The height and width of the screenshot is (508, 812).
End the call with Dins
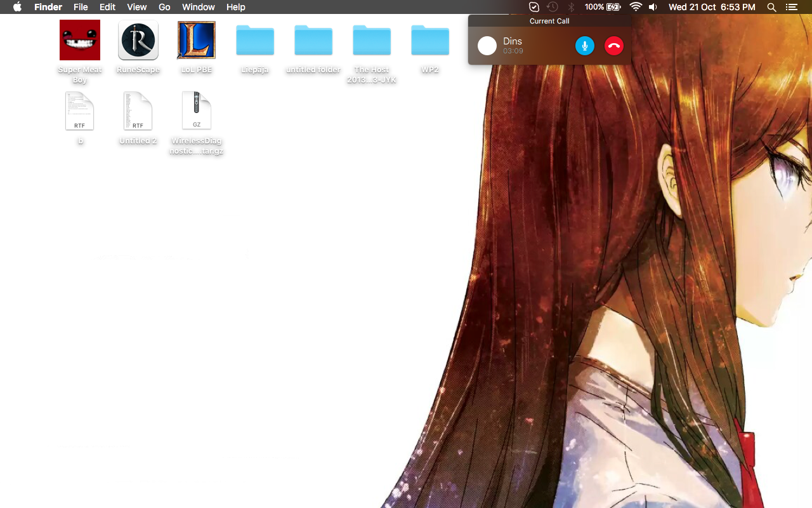614,46
